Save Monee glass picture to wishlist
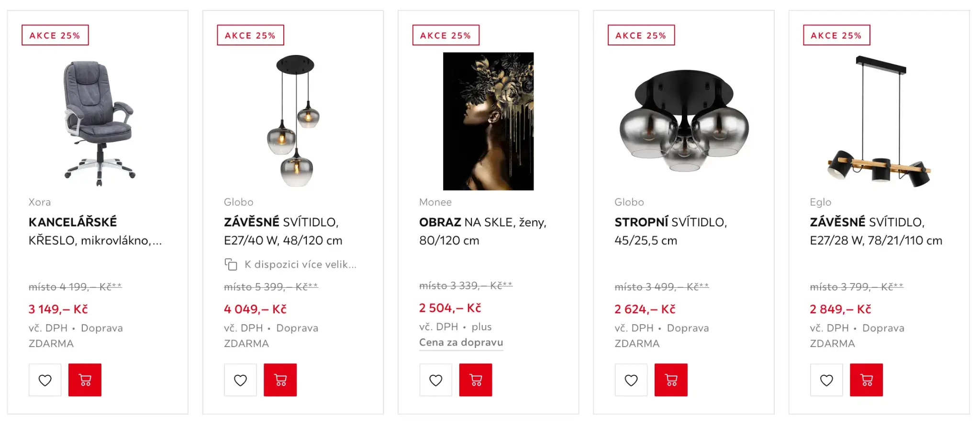The width and height of the screenshot is (980, 423). (435, 380)
